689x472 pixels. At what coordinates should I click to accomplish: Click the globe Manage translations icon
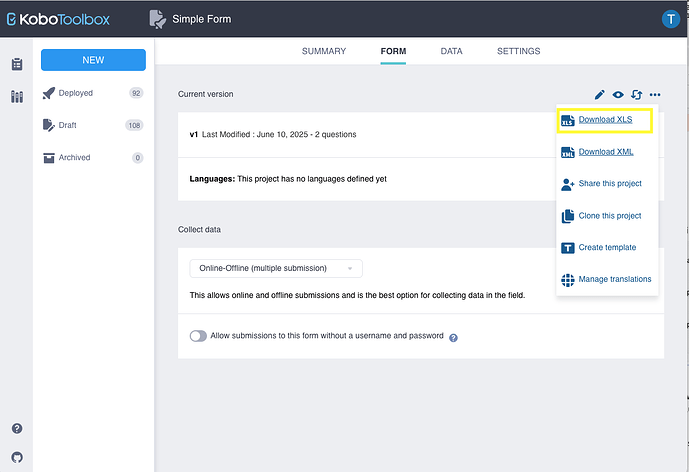tap(567, 280)
